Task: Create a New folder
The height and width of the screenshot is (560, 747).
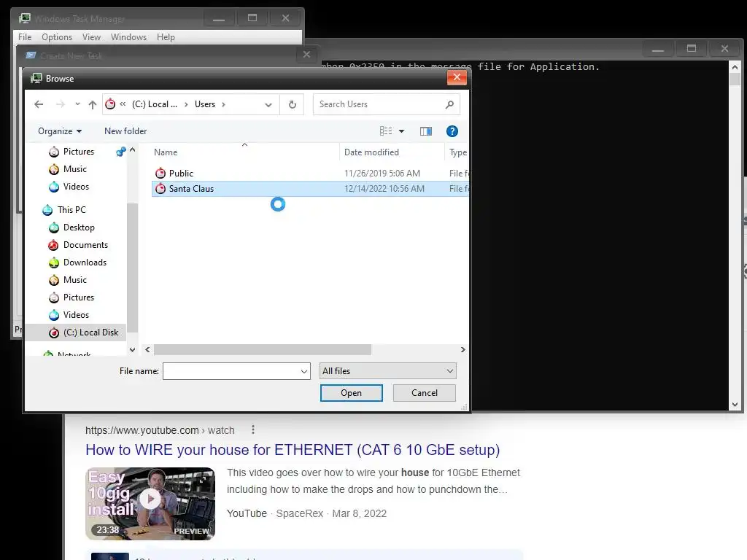Action: [x=125, y=131]
